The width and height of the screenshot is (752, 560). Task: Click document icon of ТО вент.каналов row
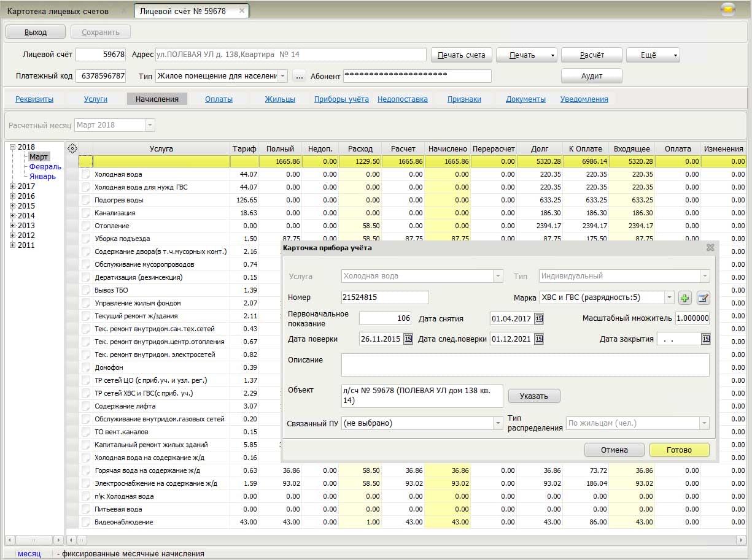(x=86, y=432)
